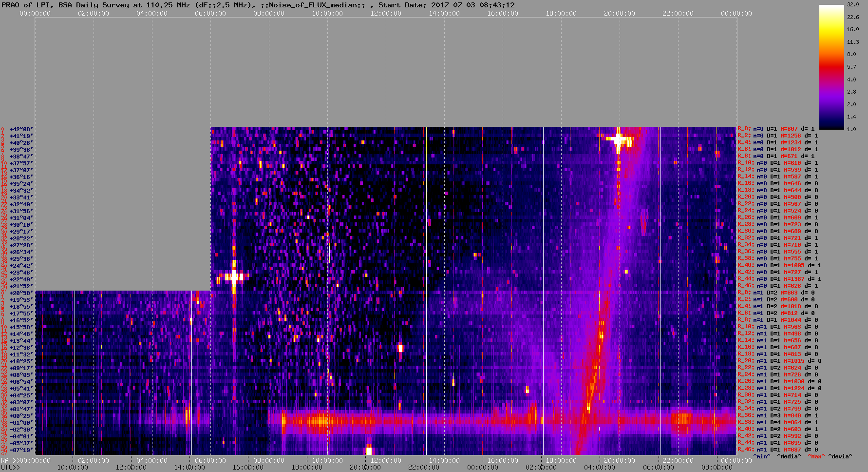Click the declination label '+16°52''
868x472 pixels.
(21, 320)
